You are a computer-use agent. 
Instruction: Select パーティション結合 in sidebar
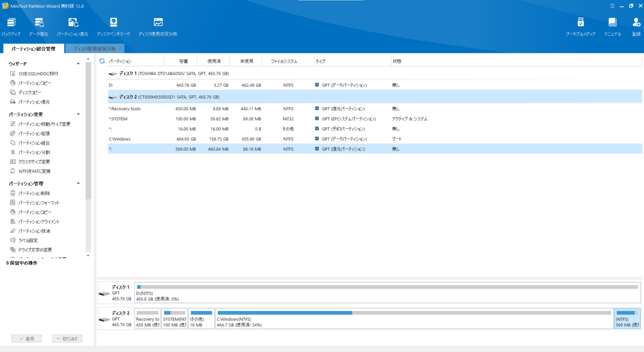pos(30,143)
